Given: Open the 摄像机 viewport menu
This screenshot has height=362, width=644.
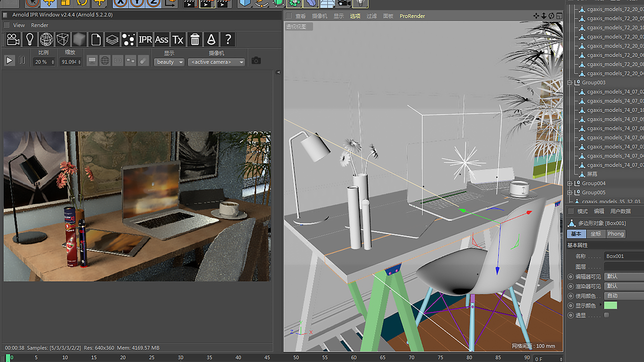Looking at the screenshot, I should (319, 16).
